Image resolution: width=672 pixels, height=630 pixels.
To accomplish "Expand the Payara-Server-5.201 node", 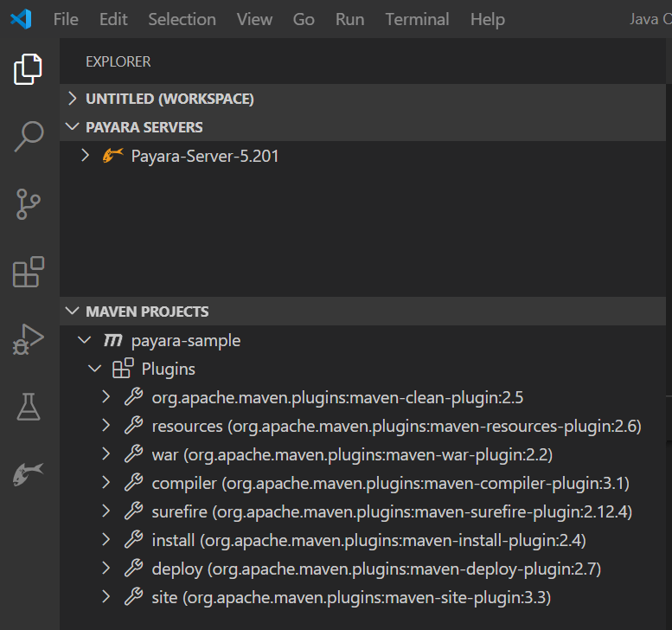I will tap(85, 157).
